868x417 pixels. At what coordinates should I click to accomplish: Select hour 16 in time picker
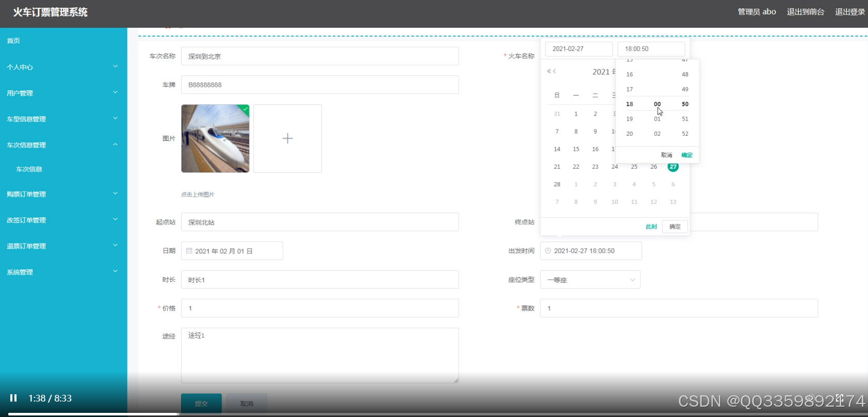(630, 74)
